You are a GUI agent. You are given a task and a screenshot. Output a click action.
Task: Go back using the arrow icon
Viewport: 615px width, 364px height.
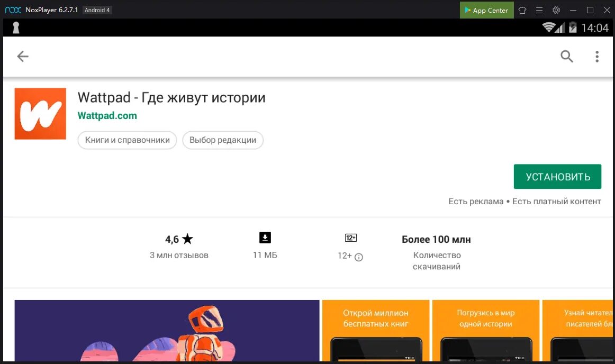(23, 57)
